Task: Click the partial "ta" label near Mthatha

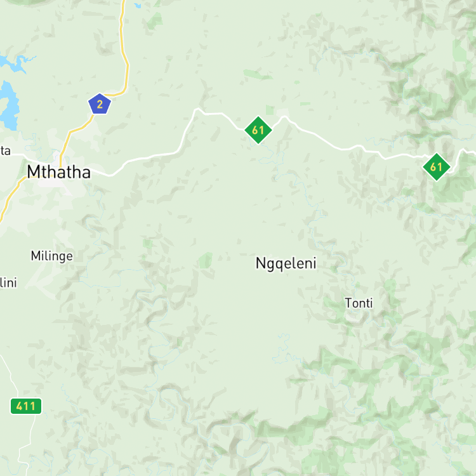Action: pos(5,150)
